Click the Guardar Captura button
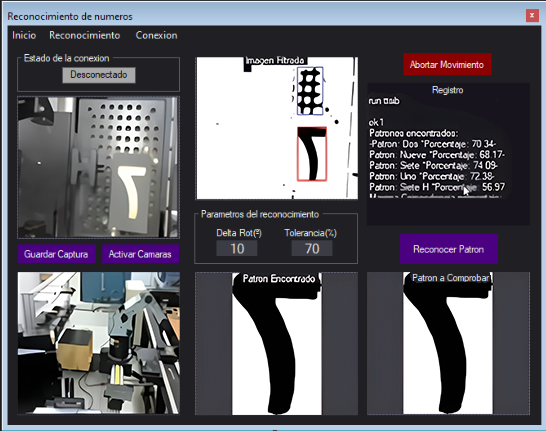The image size is (546, 431). coord(56,254)
